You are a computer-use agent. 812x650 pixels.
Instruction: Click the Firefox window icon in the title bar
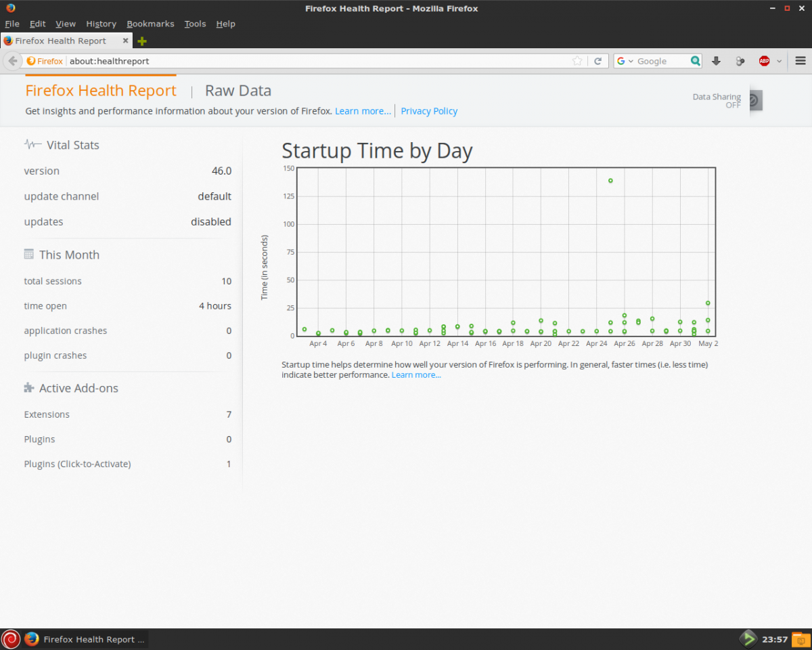(10, 8)
